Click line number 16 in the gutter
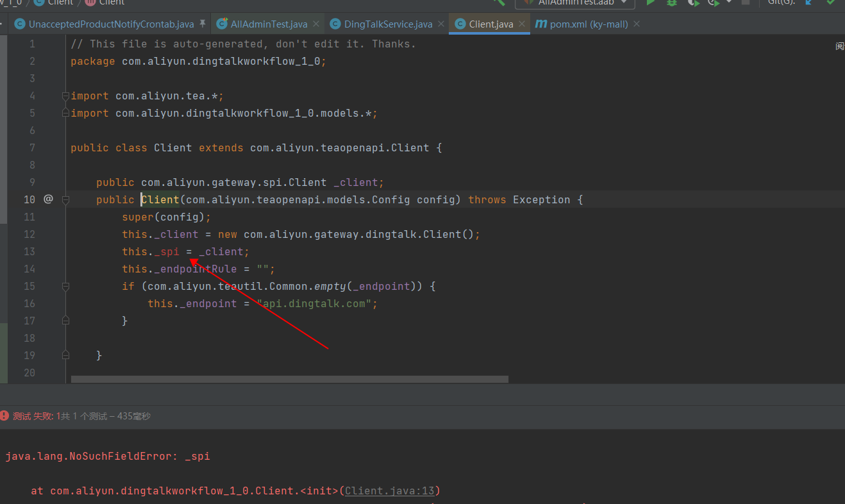Viewport: 845px width, 504px height. point(29,304)
